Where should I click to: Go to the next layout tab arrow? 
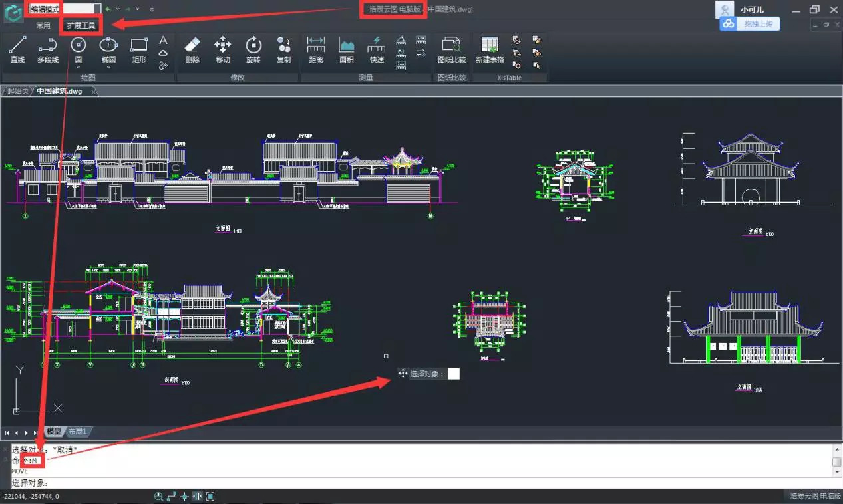(x=27, y=432)
